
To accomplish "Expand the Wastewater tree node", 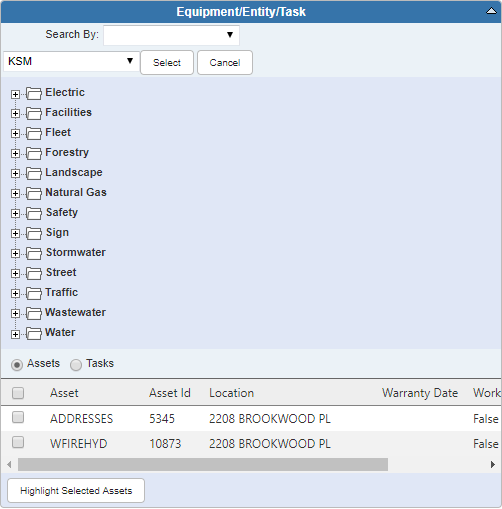I will point(15,314).
